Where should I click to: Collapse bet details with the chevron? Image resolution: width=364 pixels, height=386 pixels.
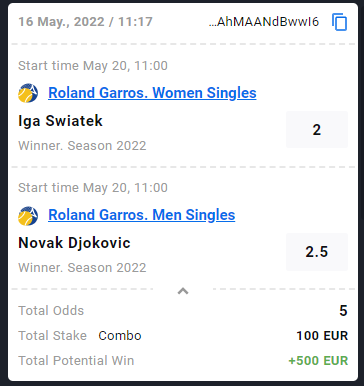point(183,291)
